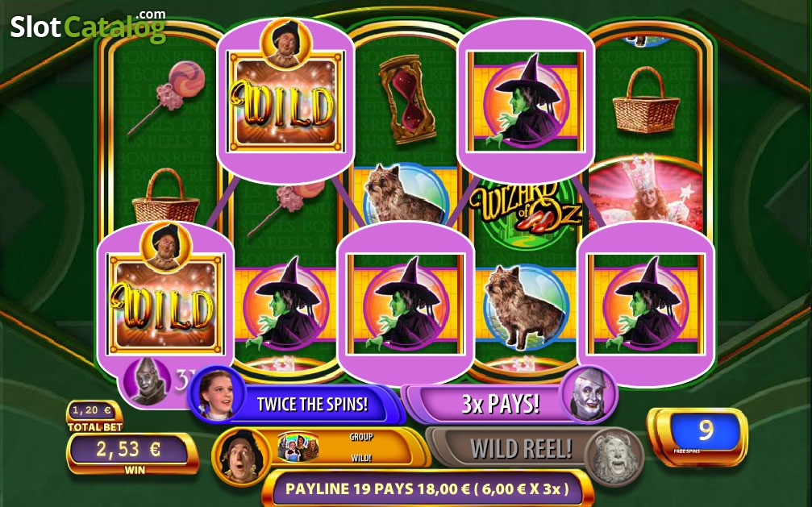Image resolution: width=812 pixels, height=507 pixels.
Task: Click the Toto dog symbol on the fourth reel
Action: [x=526, y=308]
